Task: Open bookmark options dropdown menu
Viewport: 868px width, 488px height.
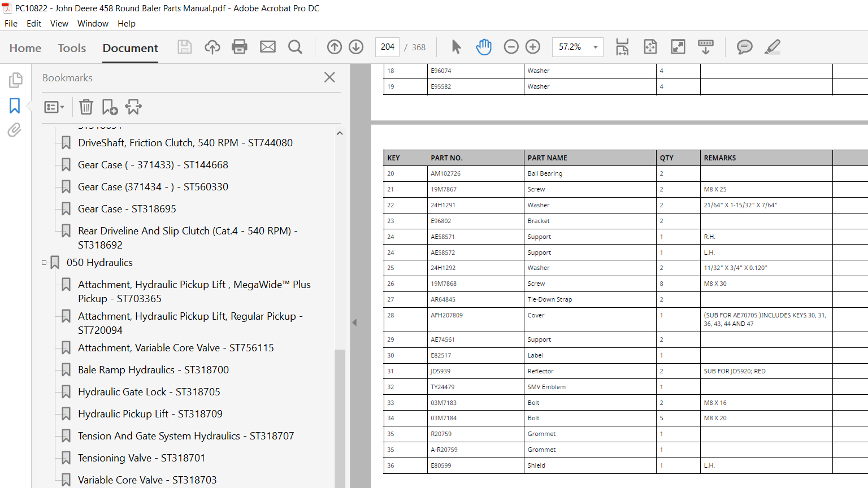Action: click(x=54, y=107)
